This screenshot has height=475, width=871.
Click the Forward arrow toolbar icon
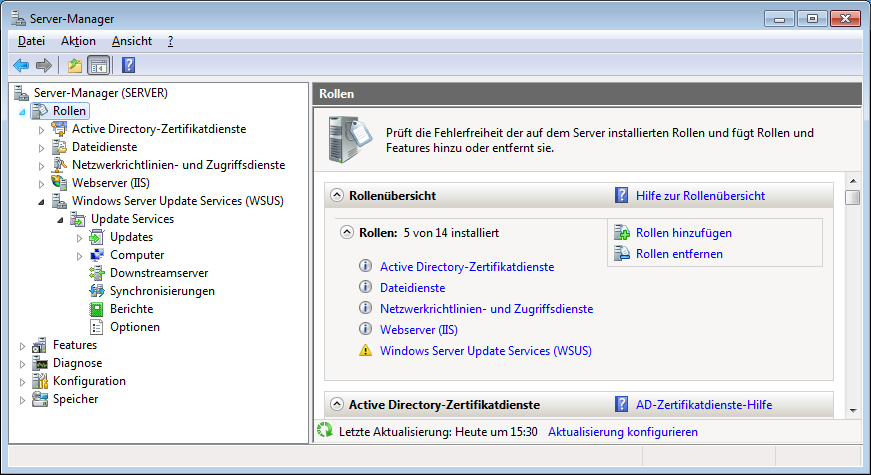coord(43,66)
